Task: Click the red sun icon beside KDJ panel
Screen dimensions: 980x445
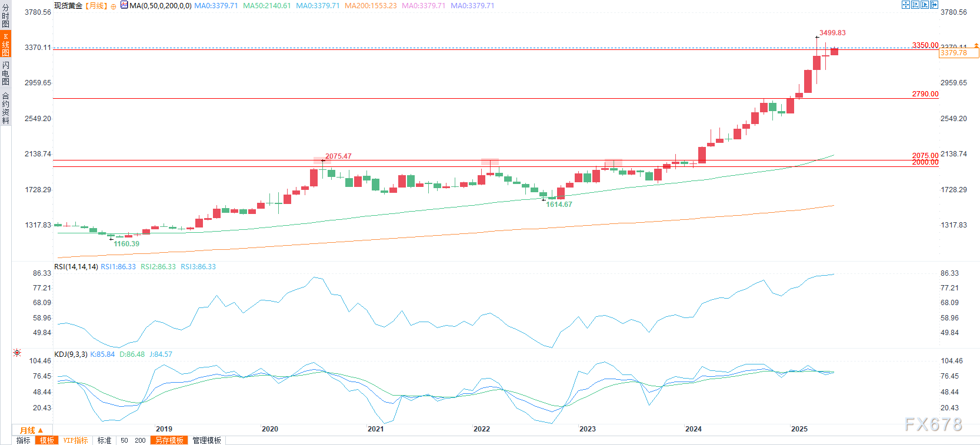Action: (17, 353)
